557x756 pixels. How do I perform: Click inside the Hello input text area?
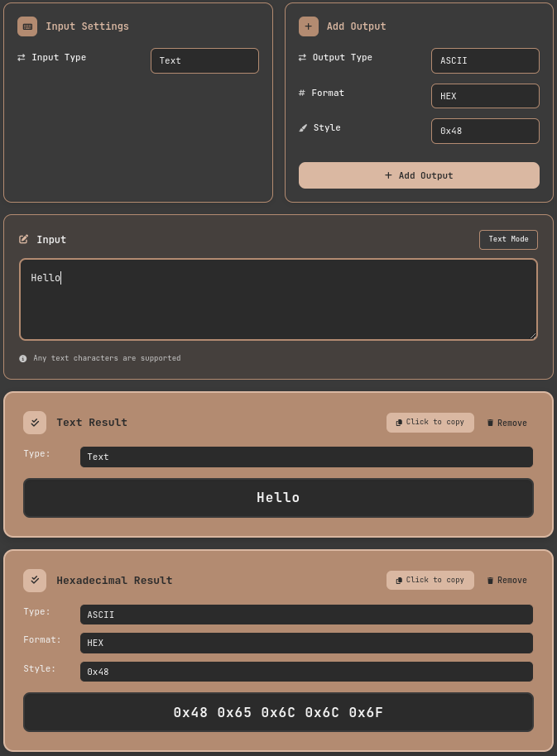[x=278, y=299]
